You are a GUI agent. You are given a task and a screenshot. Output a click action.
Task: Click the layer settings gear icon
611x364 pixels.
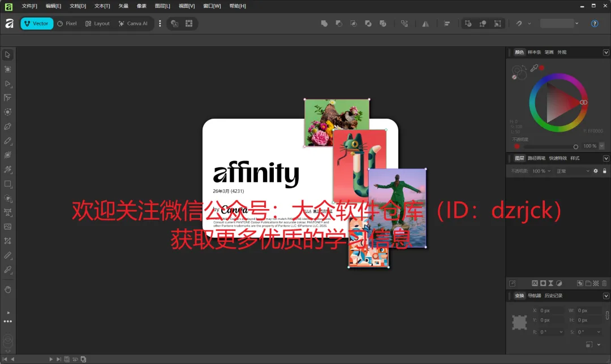[x=595, y=171]
